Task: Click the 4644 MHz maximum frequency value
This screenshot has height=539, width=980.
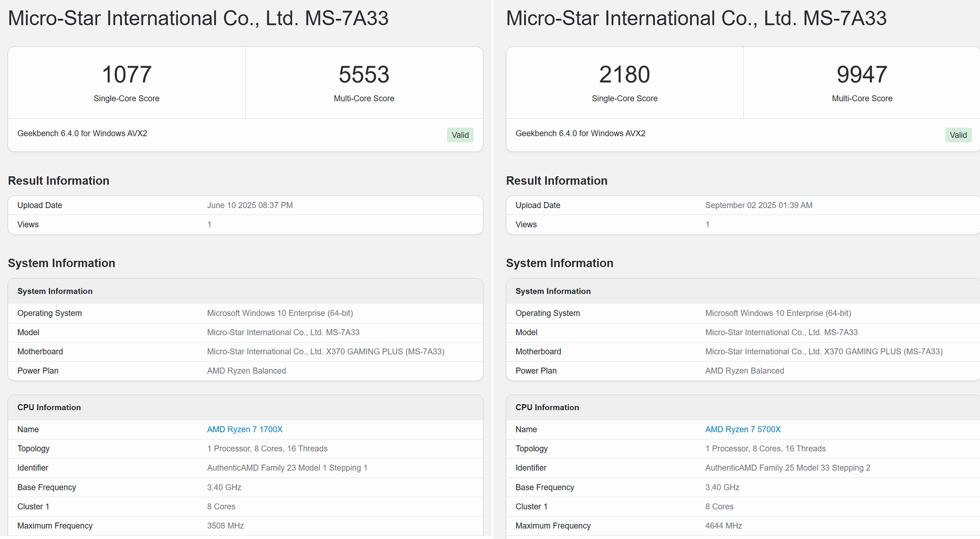Action: (x=723, y=526)
